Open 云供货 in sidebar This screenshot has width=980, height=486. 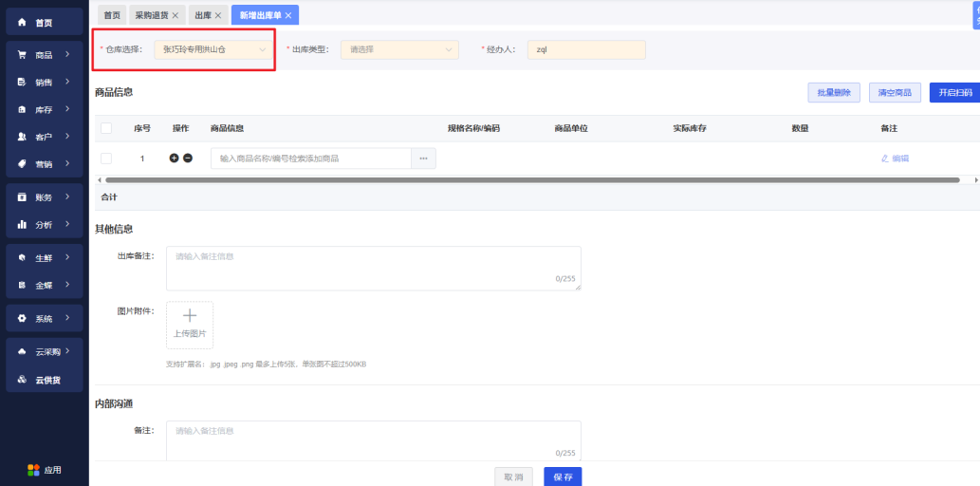tap(44, 380)
